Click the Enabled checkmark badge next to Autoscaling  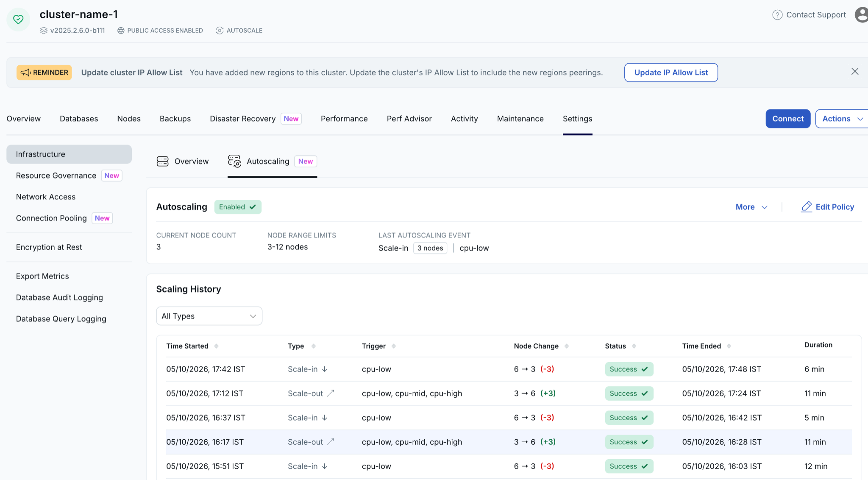[238, 207]
